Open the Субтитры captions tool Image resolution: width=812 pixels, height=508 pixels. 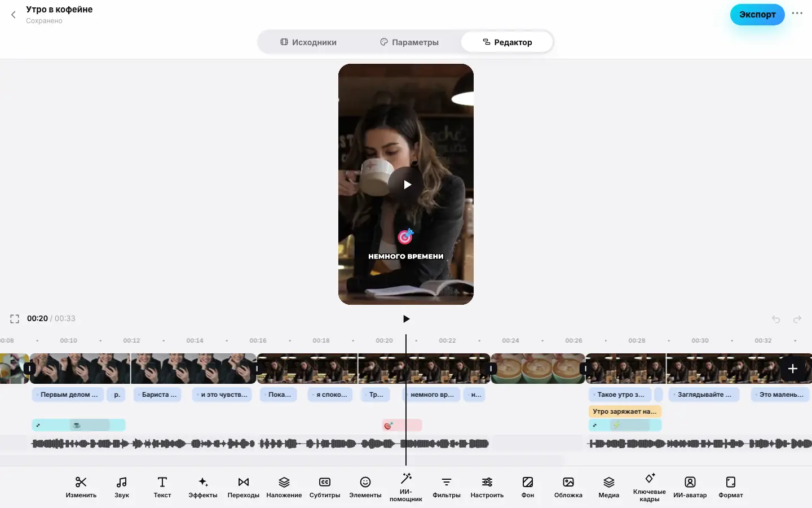pyautogui.click(x=325, y=488)
